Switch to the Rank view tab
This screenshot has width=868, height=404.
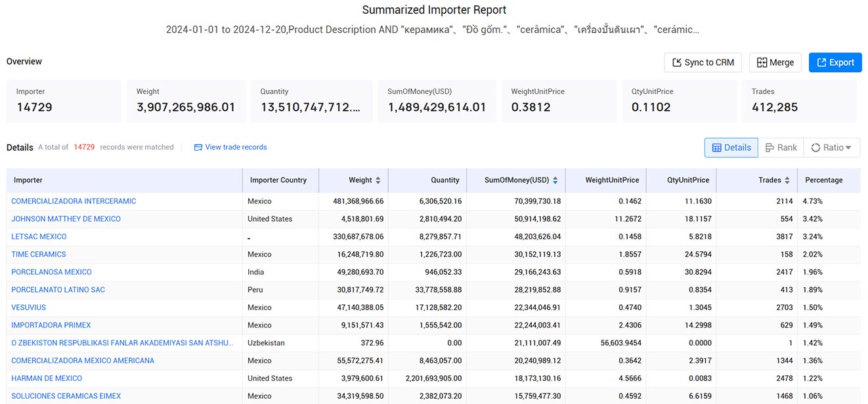pyautogui.click(x=781, y=148)
